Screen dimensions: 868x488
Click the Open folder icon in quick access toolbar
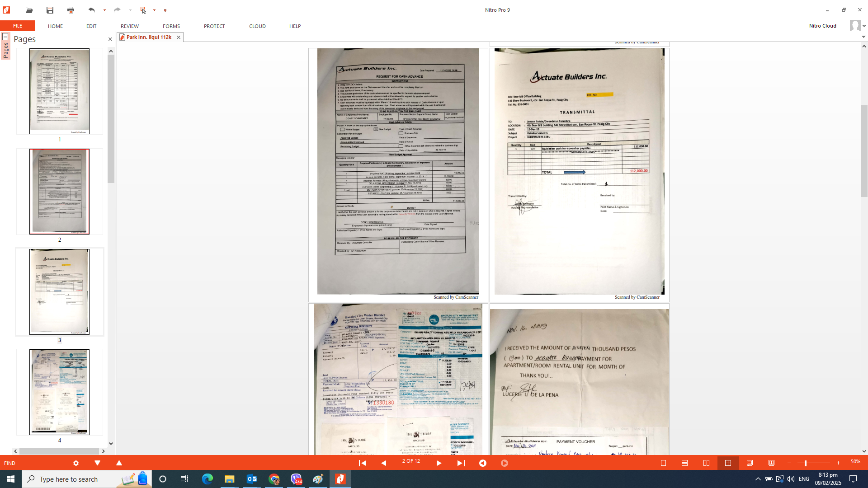[x=29, y=10]
